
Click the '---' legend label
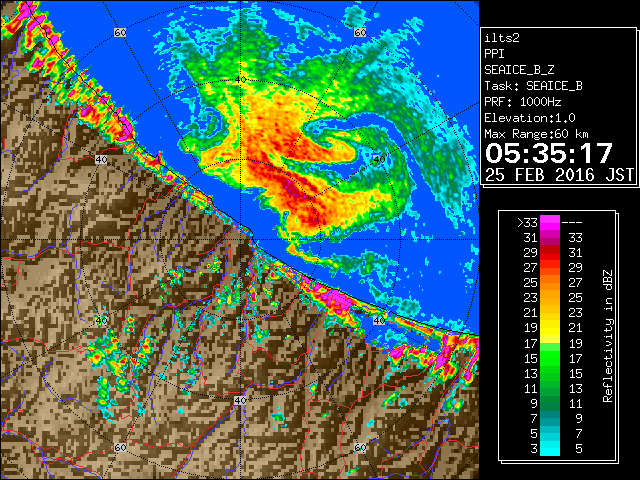[572, 222]
